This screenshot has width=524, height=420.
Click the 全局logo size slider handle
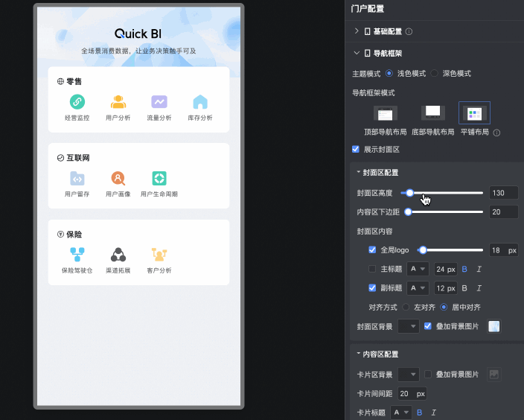423,250
